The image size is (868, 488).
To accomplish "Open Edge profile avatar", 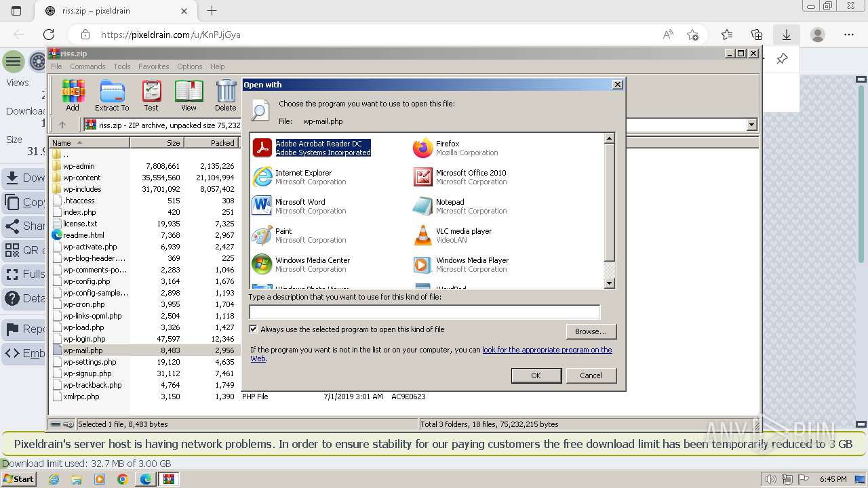I will pyautogui.click(x=818, y=35).
